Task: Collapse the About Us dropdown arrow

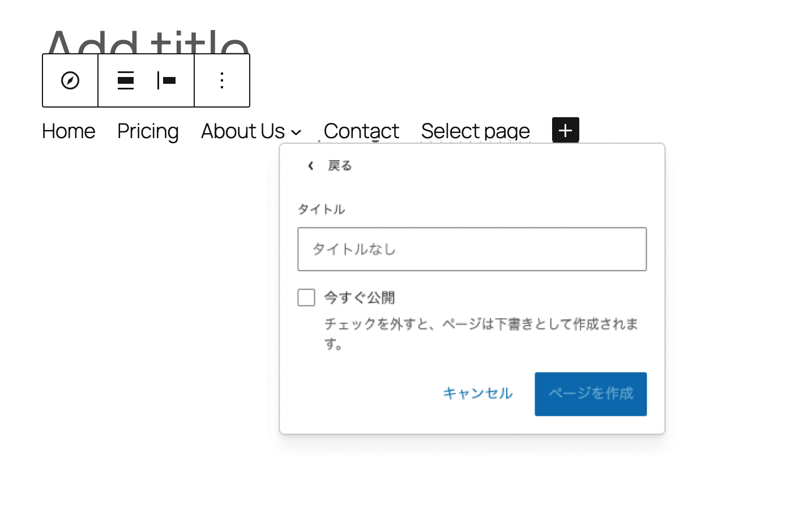Action: click(x=296, y=132)
